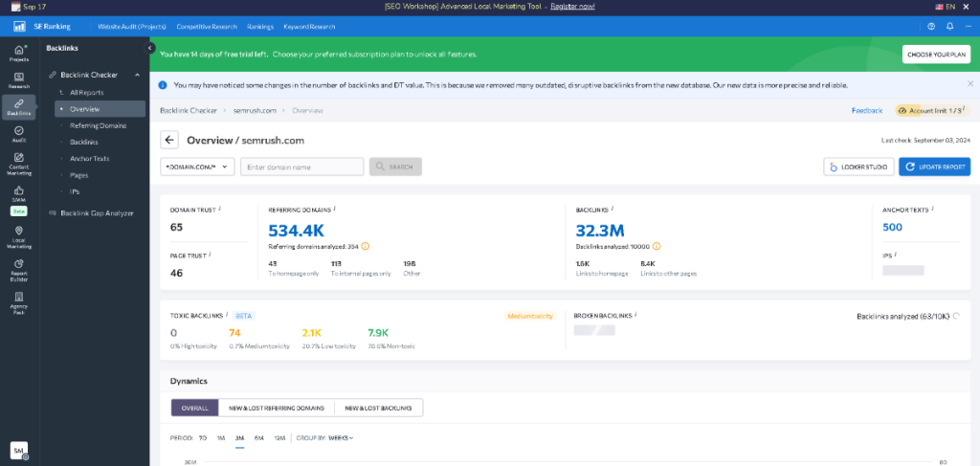Open Agency Pack in the sidebar
This screenshot has width=980, height=466.
(x=19, y=303)
